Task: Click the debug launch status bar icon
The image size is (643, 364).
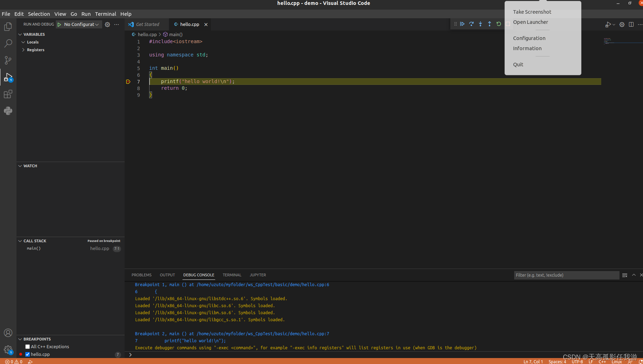Action: 30,362
